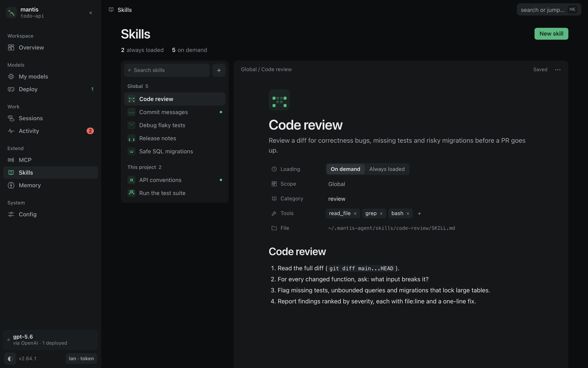The height and width of the screenshot is (368, 588).
Task: Open the three-dot more options menu
Action: point(558,70)
